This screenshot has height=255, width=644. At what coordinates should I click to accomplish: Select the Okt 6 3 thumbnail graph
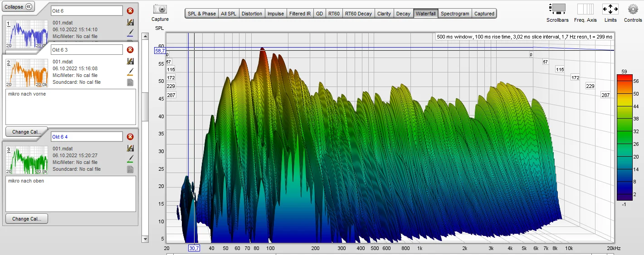click(26, 72)
